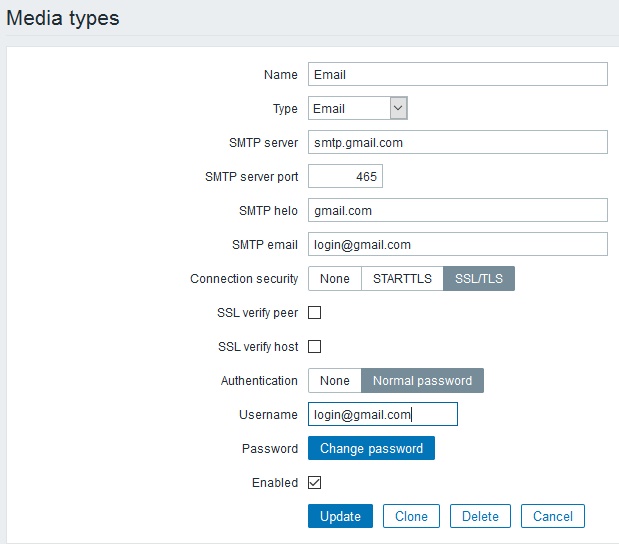Click the SMTP email field

(x=457, y=244)
